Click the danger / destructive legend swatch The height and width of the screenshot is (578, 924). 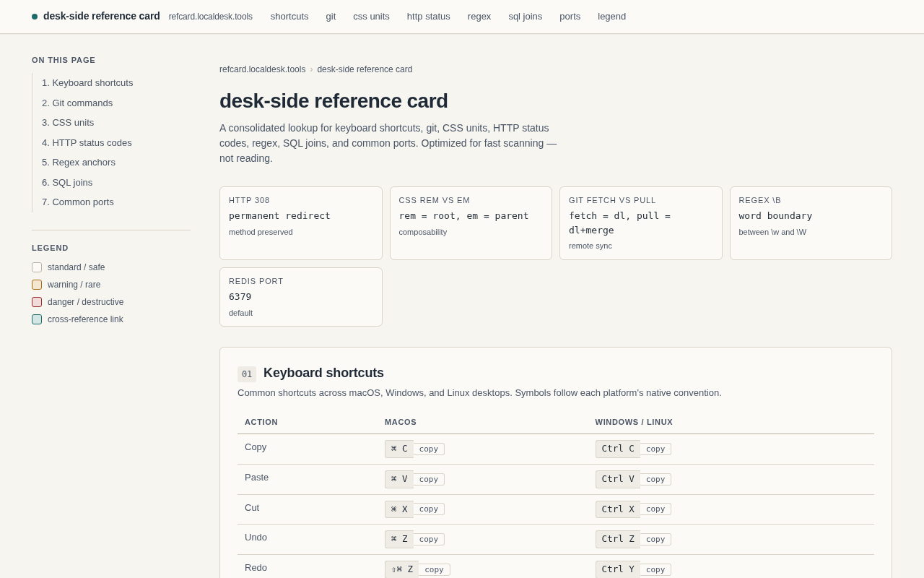pyautogui.click(x=37, y=302)
